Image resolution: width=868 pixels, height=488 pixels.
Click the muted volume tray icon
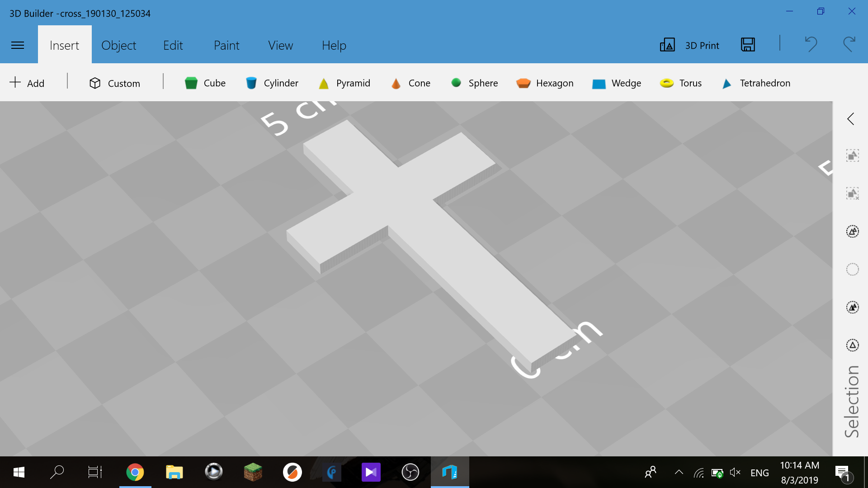pos(735,473)
